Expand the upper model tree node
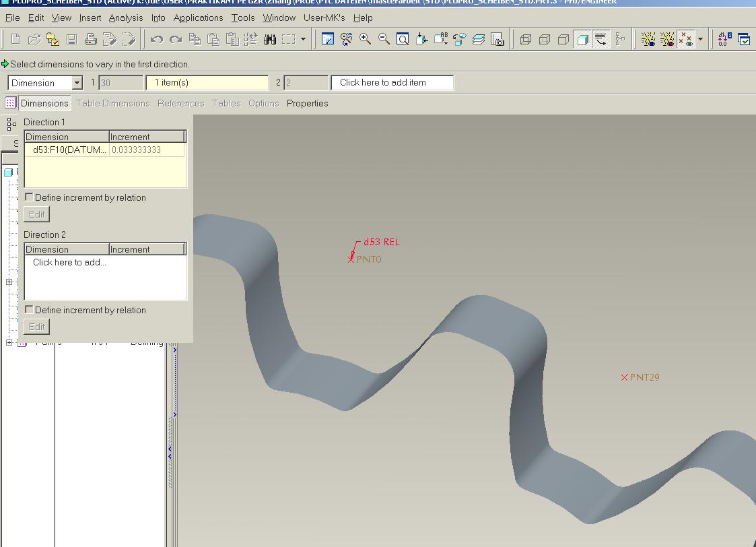 pos(9,282)
